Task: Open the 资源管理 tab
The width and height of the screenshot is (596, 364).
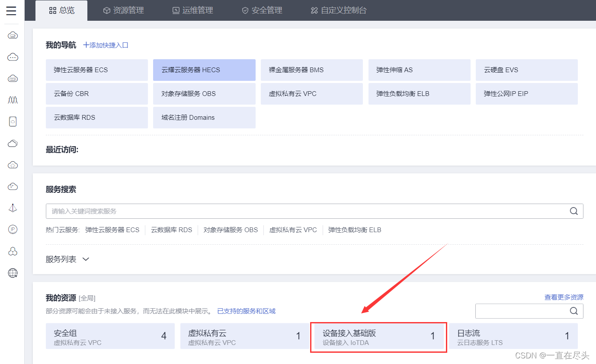Action: click(123, 10)
